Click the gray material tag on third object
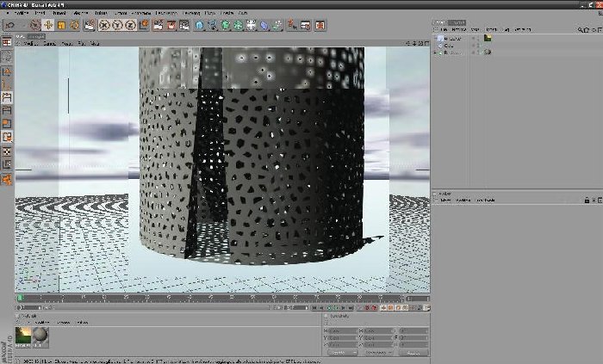 click(488, 52)
